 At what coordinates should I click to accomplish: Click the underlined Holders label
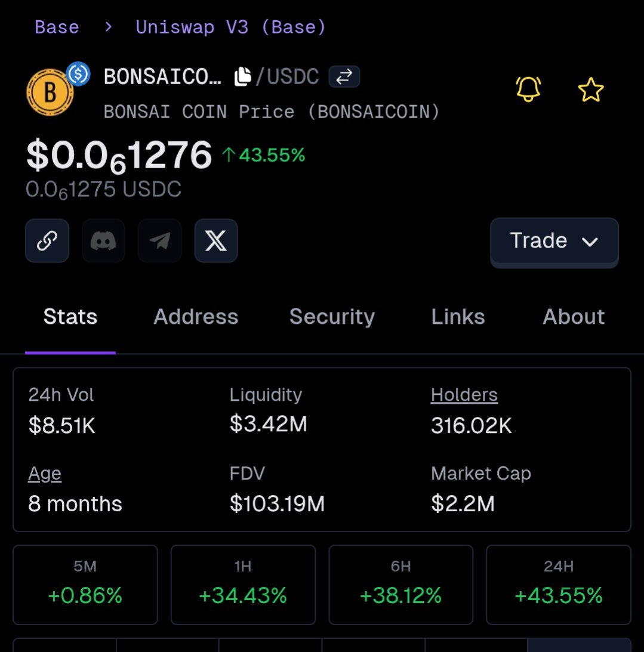click(464, 395)
